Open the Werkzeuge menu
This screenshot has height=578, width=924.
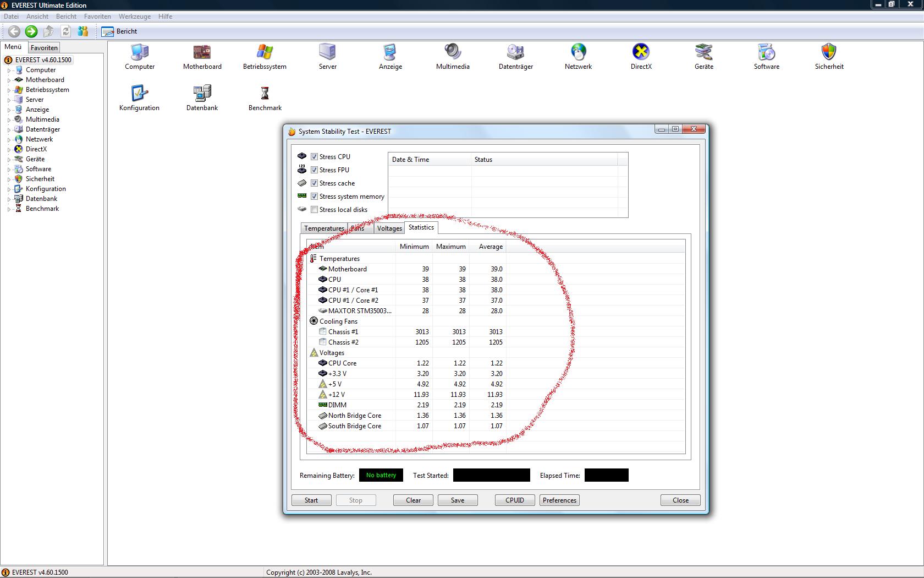(x=135, y=17)
